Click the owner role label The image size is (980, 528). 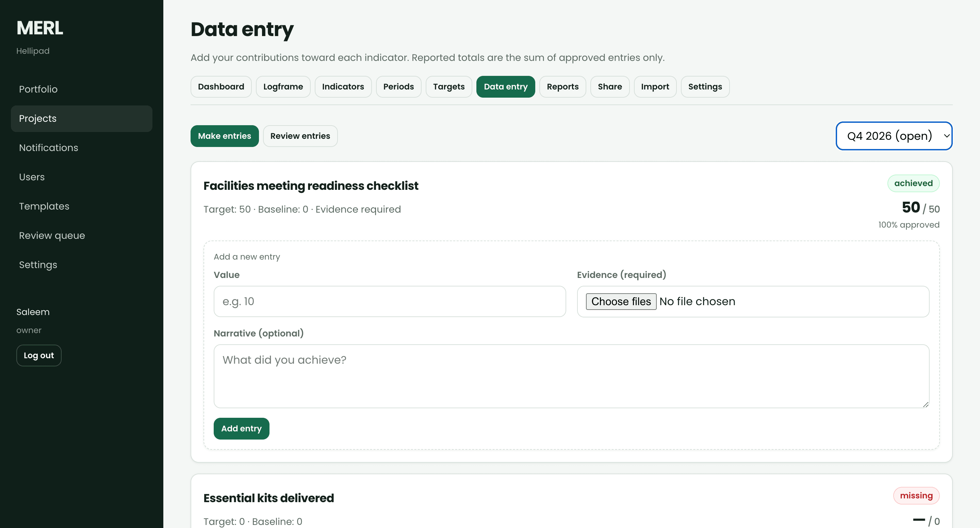click(29, 330)
